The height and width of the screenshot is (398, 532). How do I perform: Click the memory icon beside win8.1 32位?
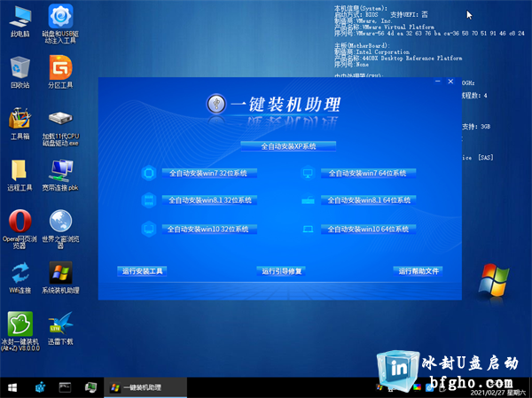(x=149, y=200)
